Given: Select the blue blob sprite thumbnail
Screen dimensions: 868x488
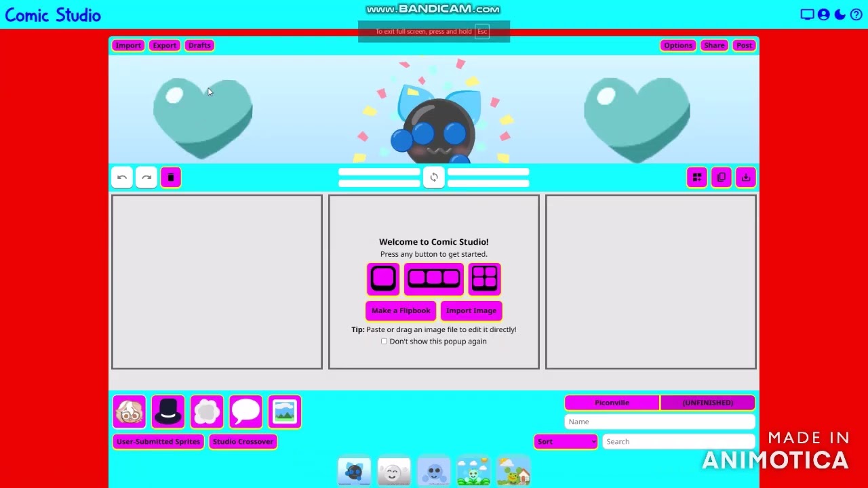Looking at the screenshot, I should [434, 472].
